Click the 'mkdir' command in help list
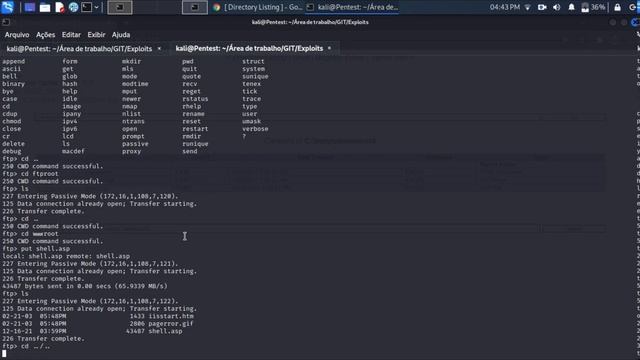This screenshot has height=360, width=640. point(131,61)
